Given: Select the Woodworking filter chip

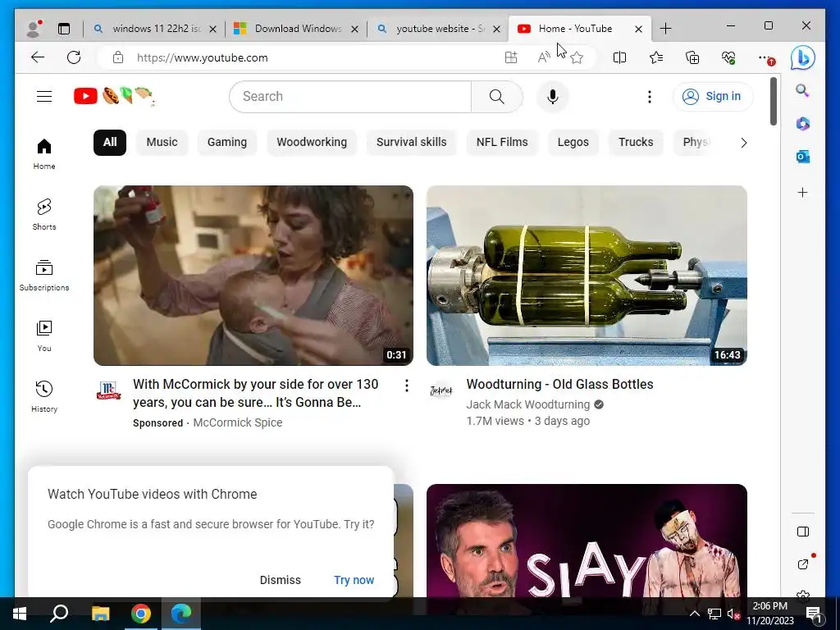Looking at the screenshot, I should (312, 143).
